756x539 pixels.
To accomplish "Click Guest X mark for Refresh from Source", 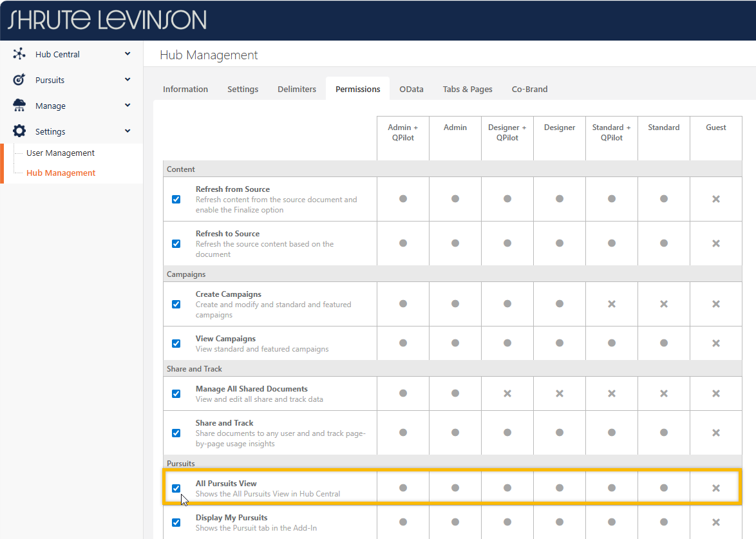I will [715, 199].
